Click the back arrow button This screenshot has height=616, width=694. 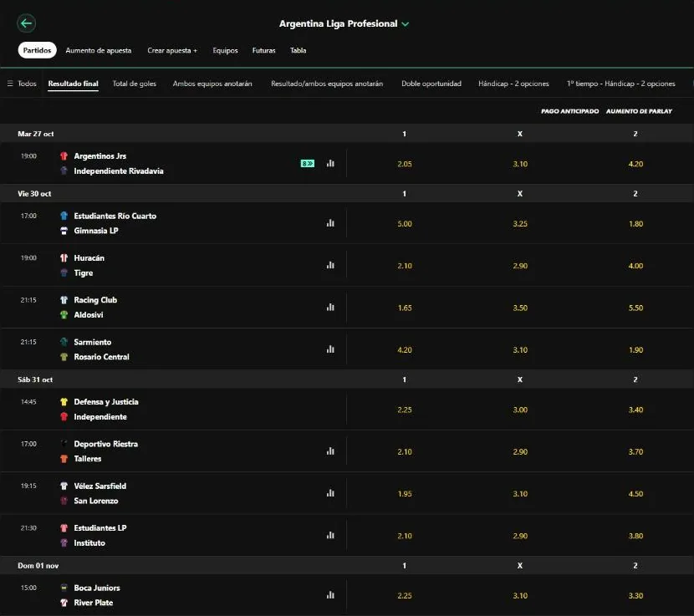coord(26,23)
